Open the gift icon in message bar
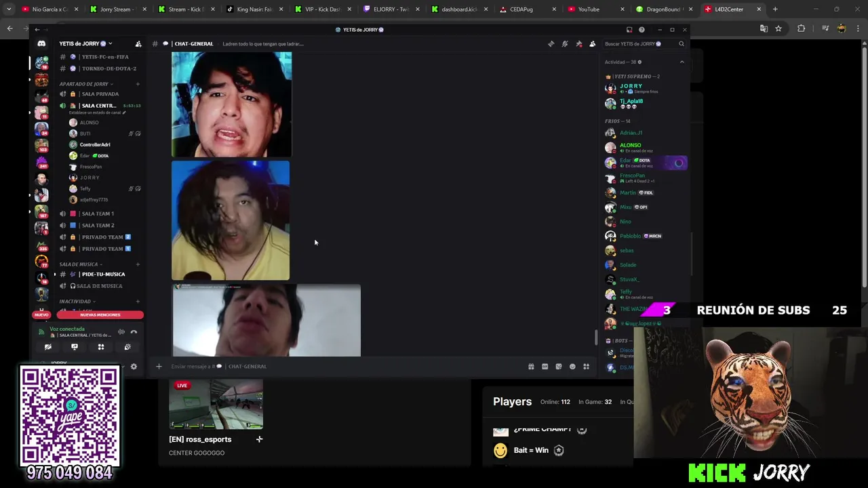This screenshot has width=868, height=488. pyautogui.click(x=531, y=367)
